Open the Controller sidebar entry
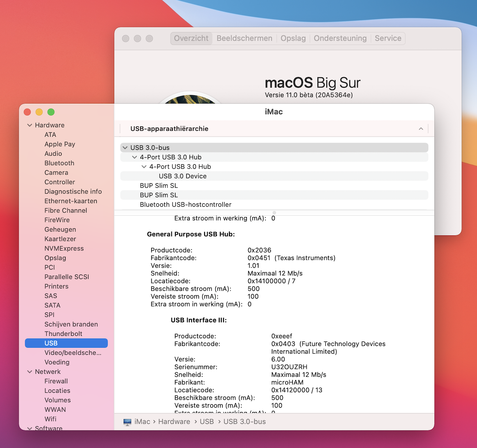 click(60, 182)
